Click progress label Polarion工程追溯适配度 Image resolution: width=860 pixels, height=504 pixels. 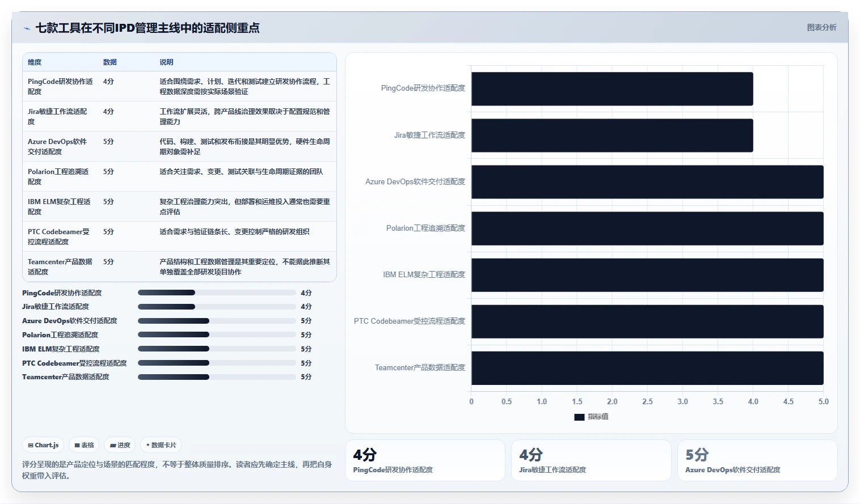pyautogui.click(x=60, y=335)
